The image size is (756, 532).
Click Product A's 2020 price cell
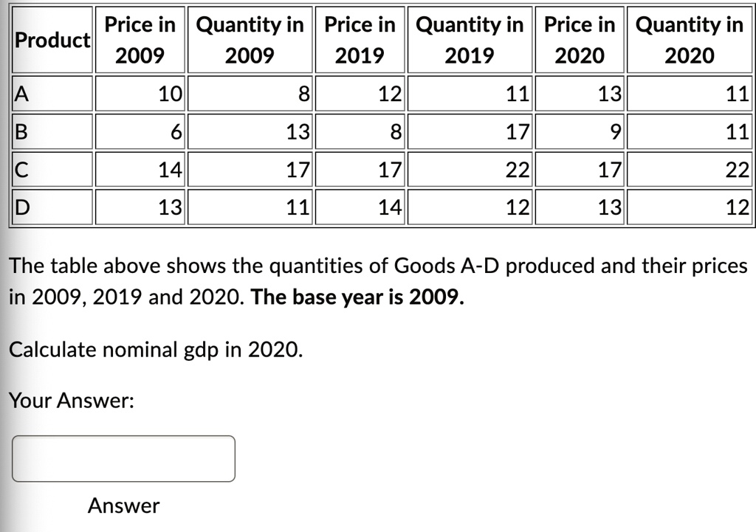click(580, 94)
